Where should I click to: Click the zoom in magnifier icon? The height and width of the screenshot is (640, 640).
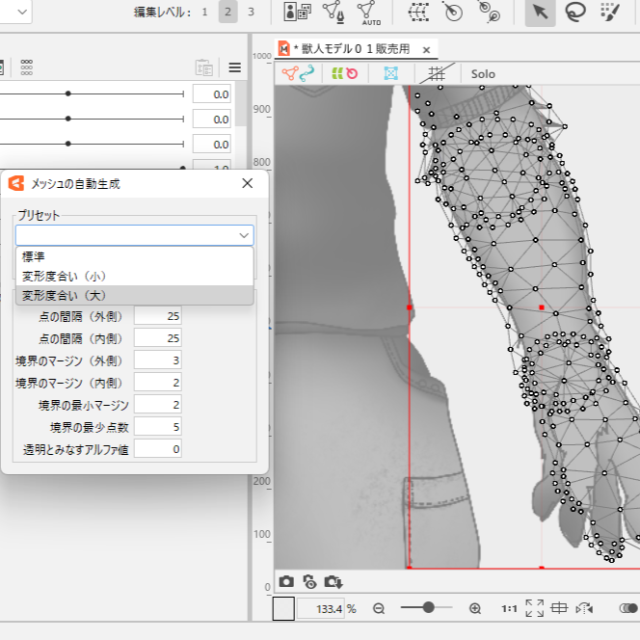(x=475, y=608)
